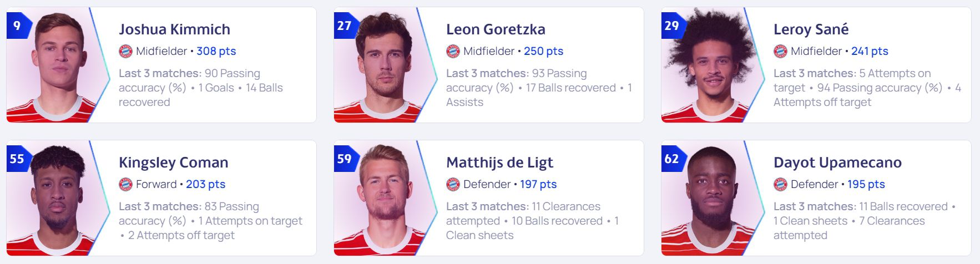Screen dimensions: 980x264
Task: Select the rank 29 badge
Action: click(673, 26)
